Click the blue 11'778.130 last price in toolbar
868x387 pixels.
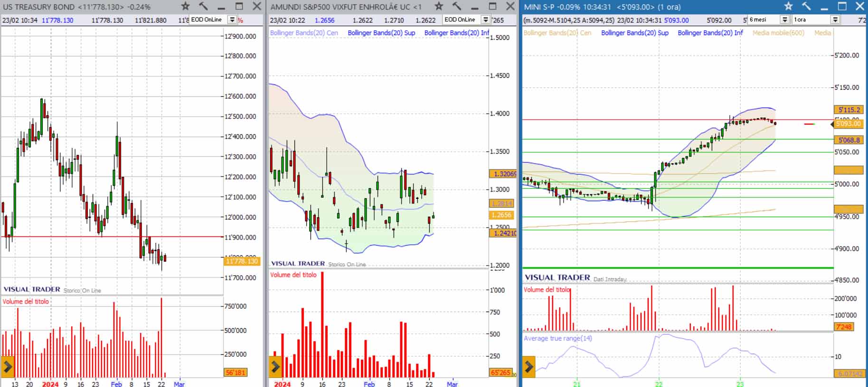coord(57,20)
